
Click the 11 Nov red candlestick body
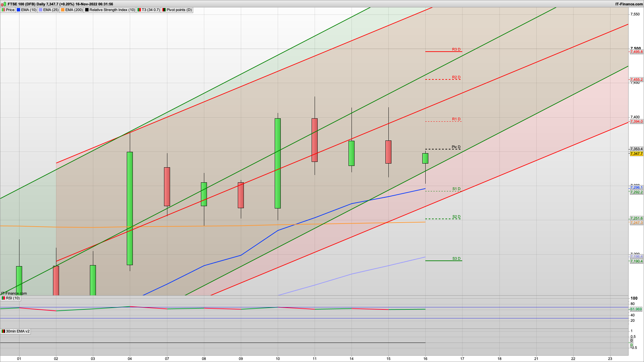coord(315,140)
